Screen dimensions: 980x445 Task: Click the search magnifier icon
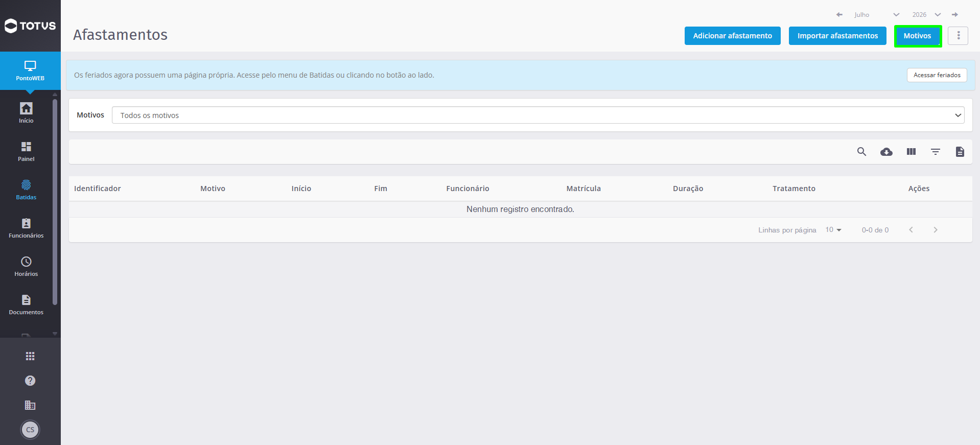(x=861, y=152)
